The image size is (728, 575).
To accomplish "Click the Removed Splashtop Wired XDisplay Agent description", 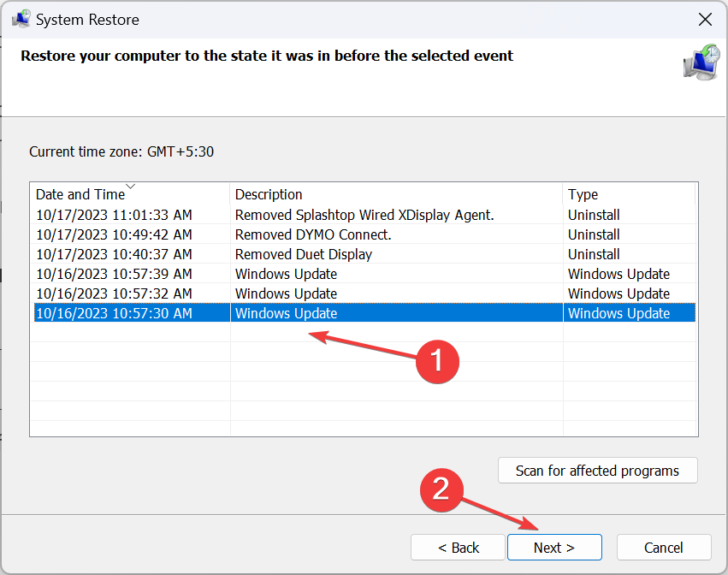I will (x=364, y=215).
